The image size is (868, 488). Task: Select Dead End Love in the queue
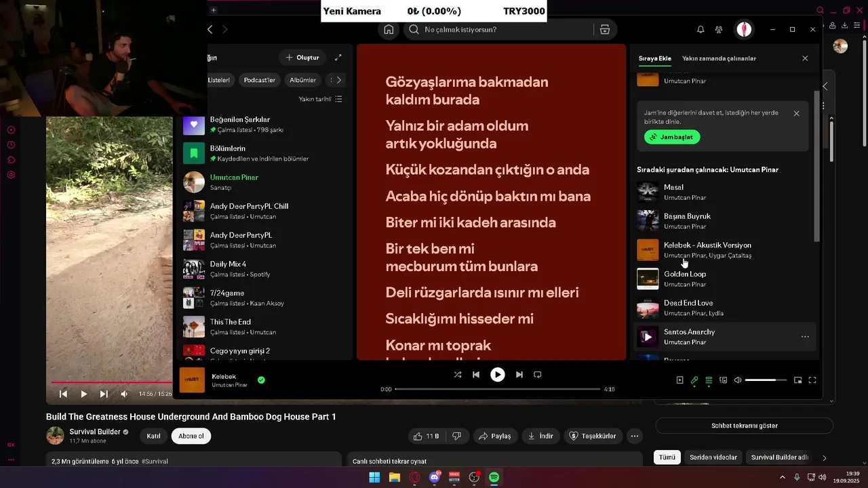pos(724,308)
